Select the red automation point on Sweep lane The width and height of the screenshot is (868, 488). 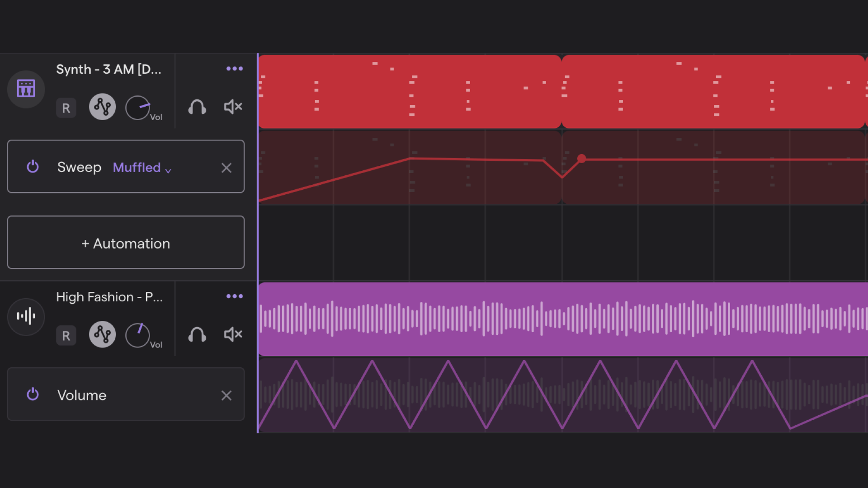(x=582, y=159)
